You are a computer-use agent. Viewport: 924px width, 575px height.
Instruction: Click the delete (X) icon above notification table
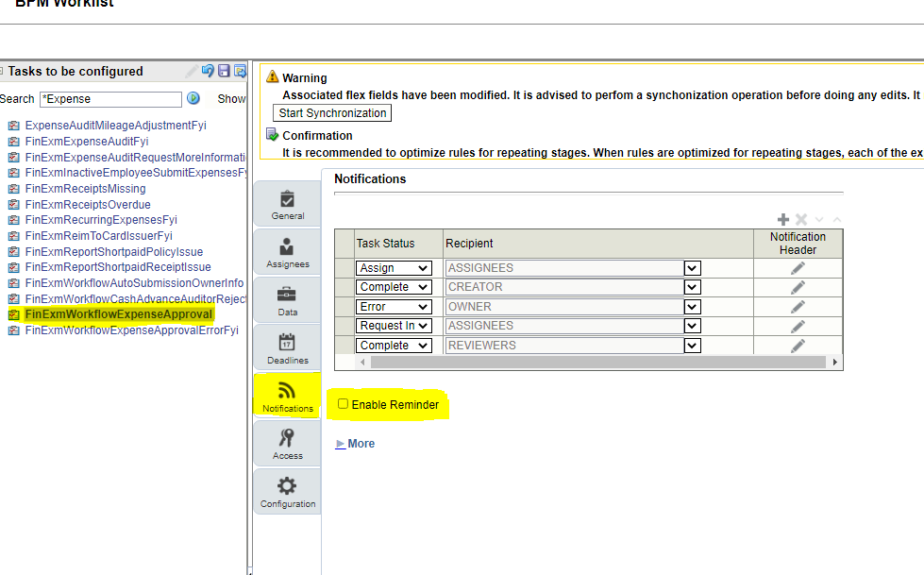800,219
